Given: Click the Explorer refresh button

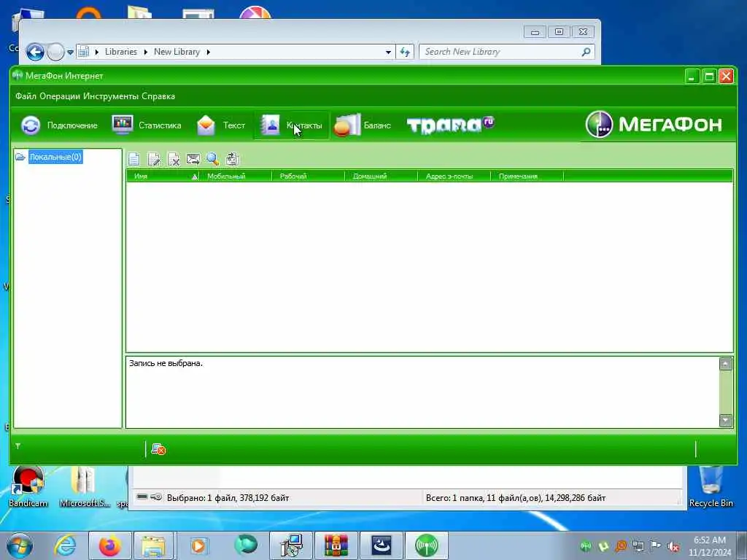Looking at the screenshot, I should 405,52.
